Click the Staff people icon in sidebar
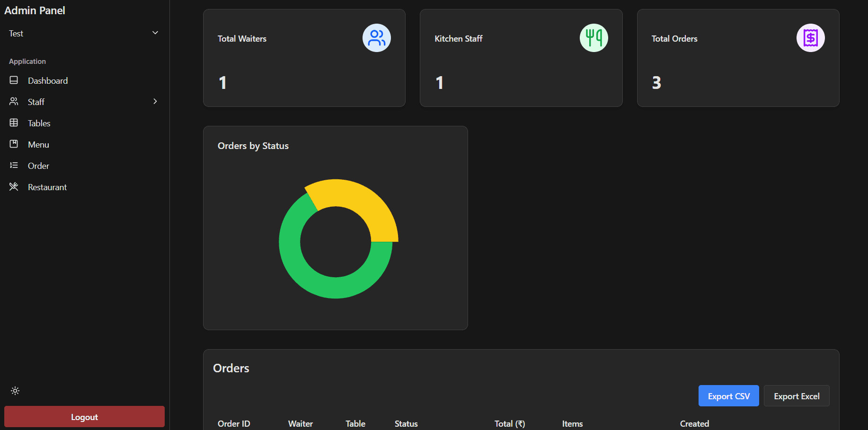The width and height of the screenshot is (868, 430). [x=14, y=102]
